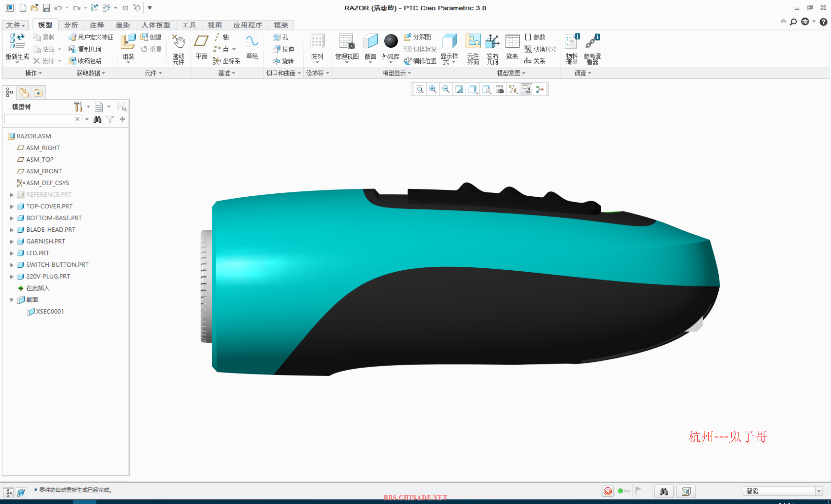Image resolution: width=831 pixels, height=504 pixels.
Task: Select ASM_DEF_CSYS in the model tree
Action: (x=47, y=183)
